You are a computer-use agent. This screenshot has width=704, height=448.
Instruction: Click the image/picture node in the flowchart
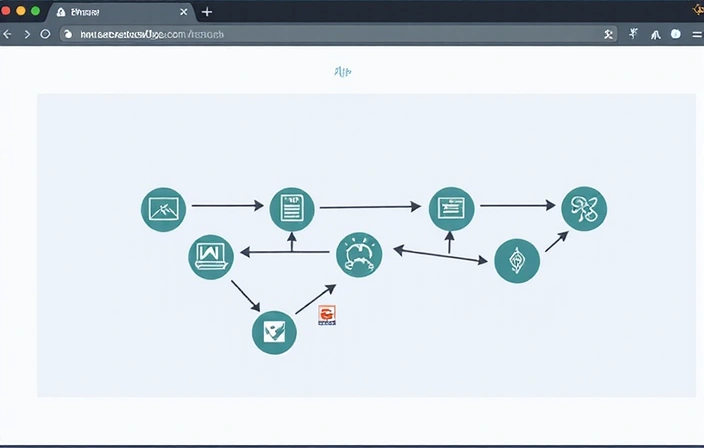click(x=163, y=209)
